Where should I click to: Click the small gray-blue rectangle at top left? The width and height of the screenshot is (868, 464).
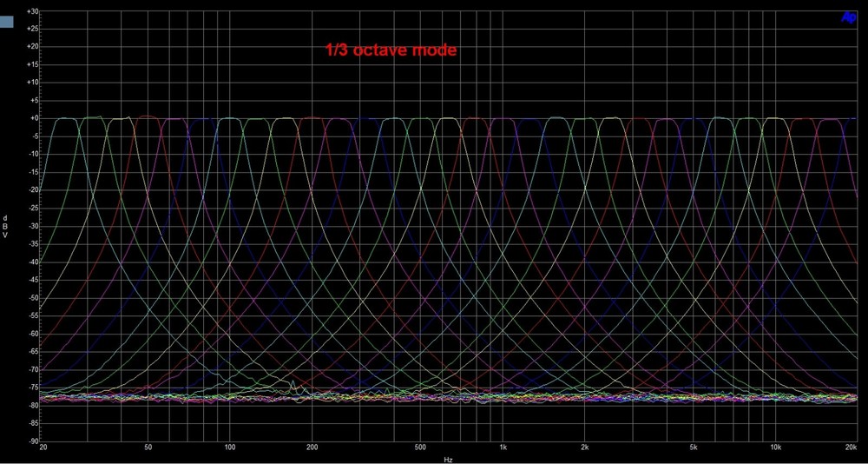tap(7, 23)
